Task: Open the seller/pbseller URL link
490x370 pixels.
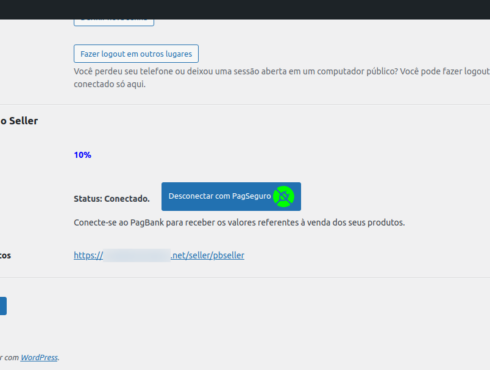Action: (x=159, y=255)
